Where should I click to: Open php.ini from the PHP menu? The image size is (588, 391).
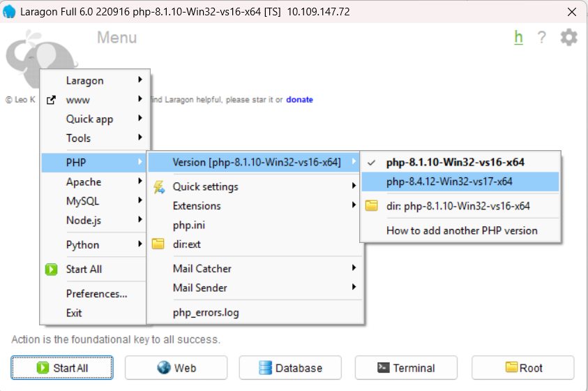click(x=189, y=226)
